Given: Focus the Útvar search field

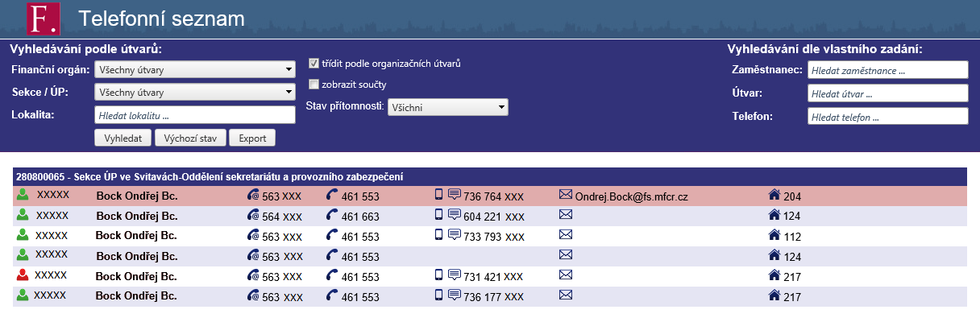Looking at the screenshot, I should 888,93.
